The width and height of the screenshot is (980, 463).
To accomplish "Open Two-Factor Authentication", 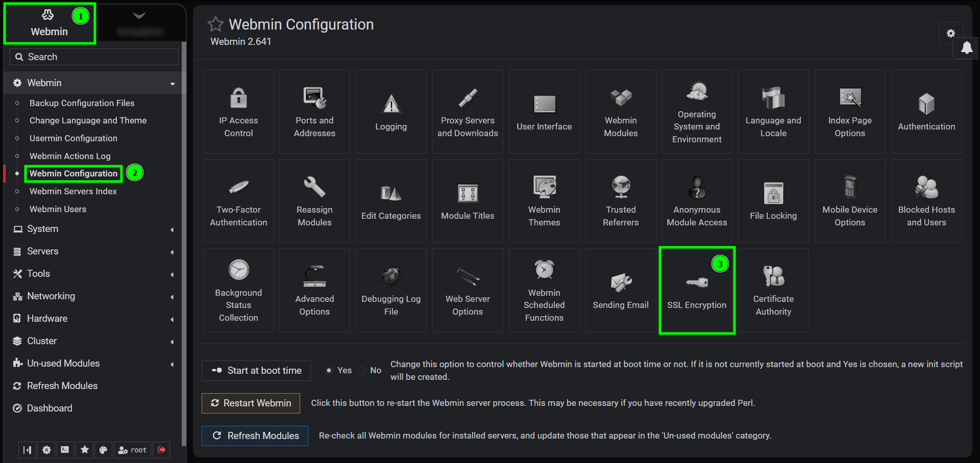I will point(238,201).
